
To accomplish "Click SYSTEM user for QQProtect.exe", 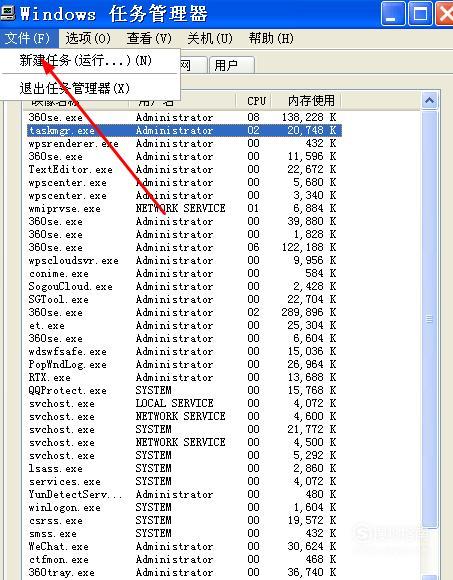I will [x=153, y=390].
